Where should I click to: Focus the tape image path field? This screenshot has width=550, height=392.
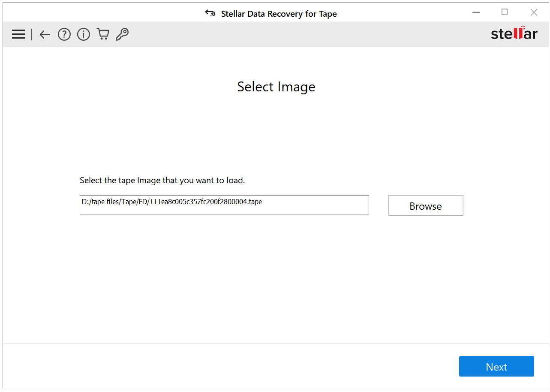pos(224,205)
